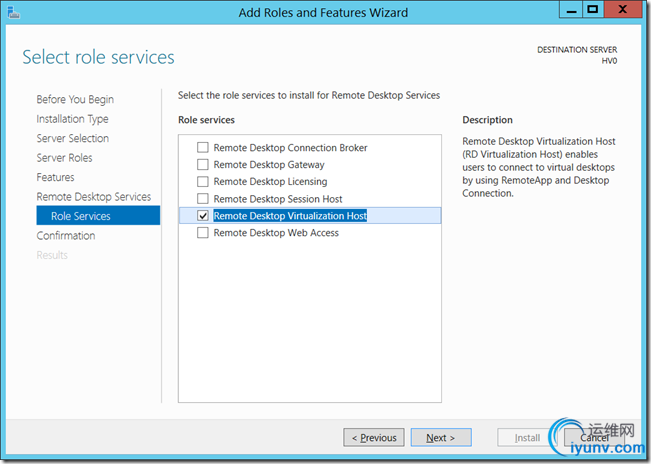Select the Role Services sidebar item
This screenshot has height=464, width=651.
(81, 216)
